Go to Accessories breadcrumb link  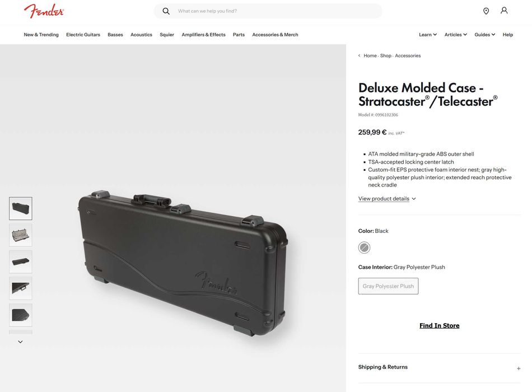pos(408,55)
